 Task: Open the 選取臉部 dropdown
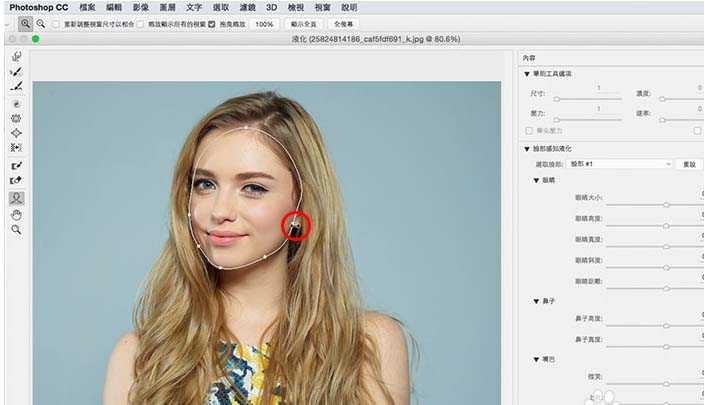click(620, 163)
